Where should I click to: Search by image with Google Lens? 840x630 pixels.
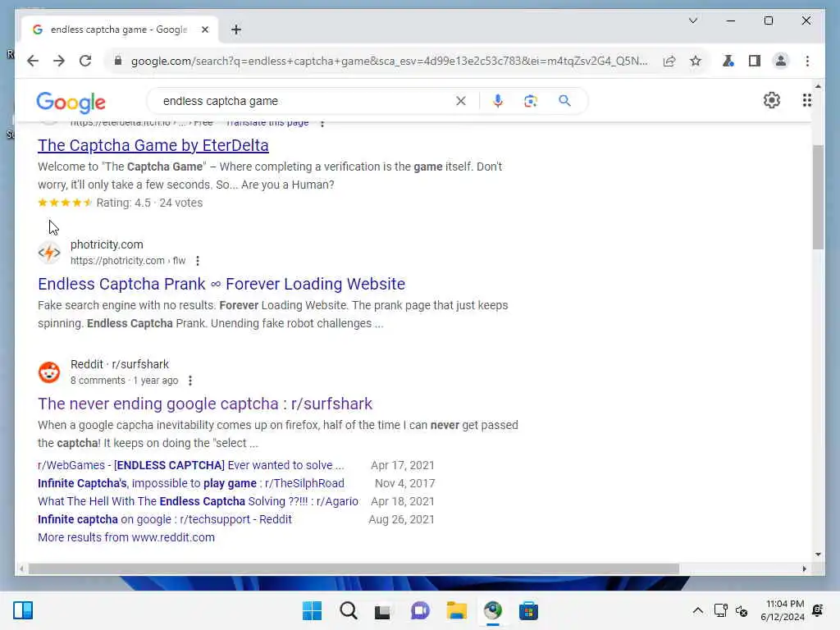pyautogui.click(x=531, y=101)
